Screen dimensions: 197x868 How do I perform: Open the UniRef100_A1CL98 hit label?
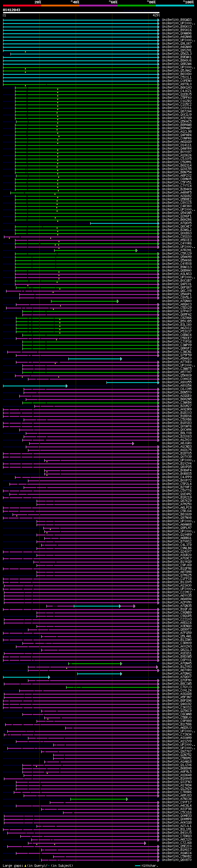pyautogui.click(x=177, y=132)
